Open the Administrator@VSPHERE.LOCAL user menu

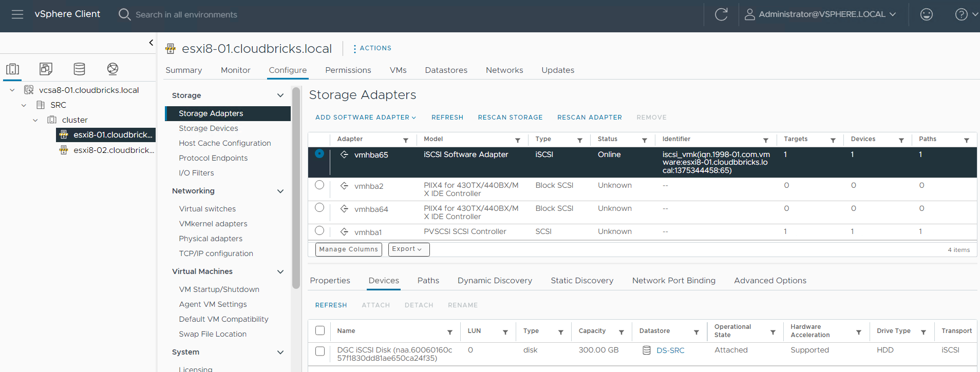click(x=820, y=14)
